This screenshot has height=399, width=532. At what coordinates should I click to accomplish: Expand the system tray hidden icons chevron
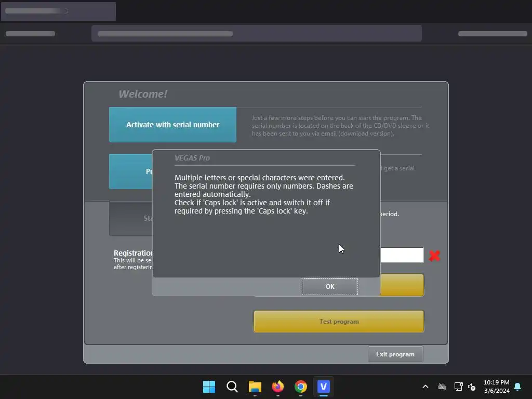(x=425, y=387)
